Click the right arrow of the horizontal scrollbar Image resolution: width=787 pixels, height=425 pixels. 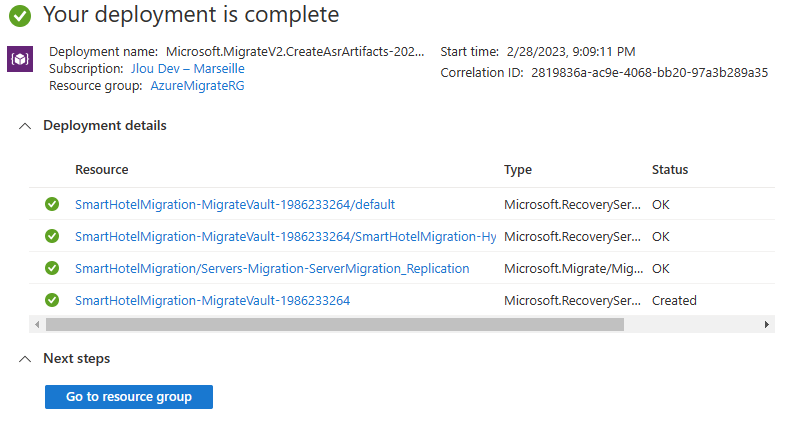766,325
